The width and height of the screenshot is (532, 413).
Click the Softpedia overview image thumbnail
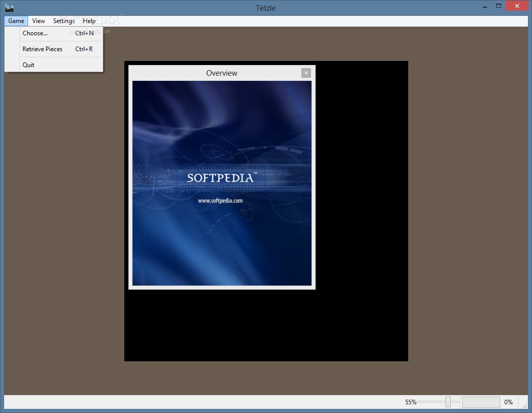click(x=222, y=183)
